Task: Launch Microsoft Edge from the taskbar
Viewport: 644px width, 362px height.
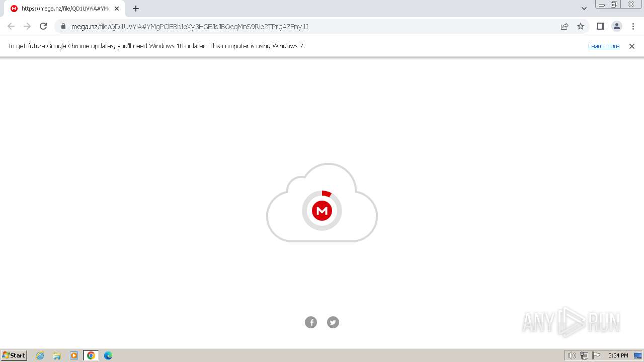Action: click(x=108, y=355)
